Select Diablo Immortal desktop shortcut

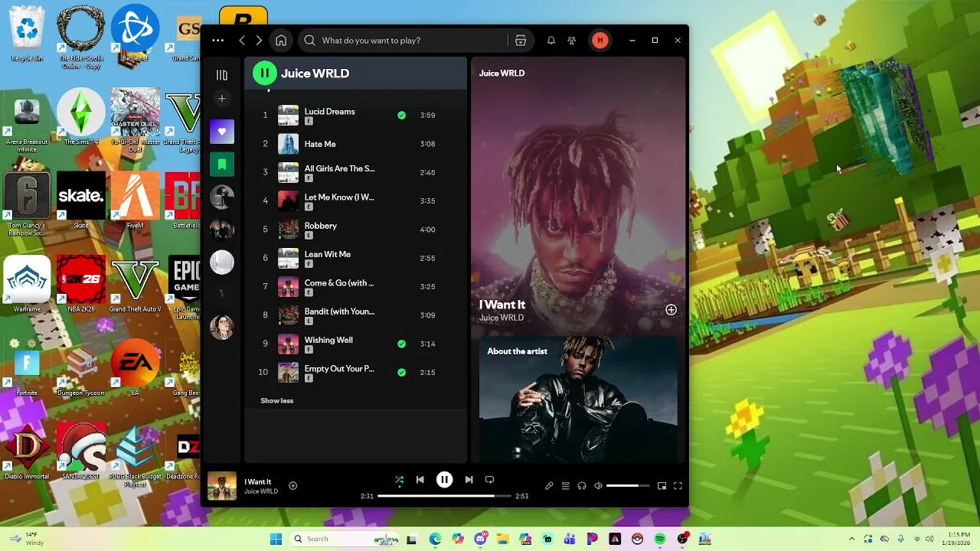[x=27, y=452]
